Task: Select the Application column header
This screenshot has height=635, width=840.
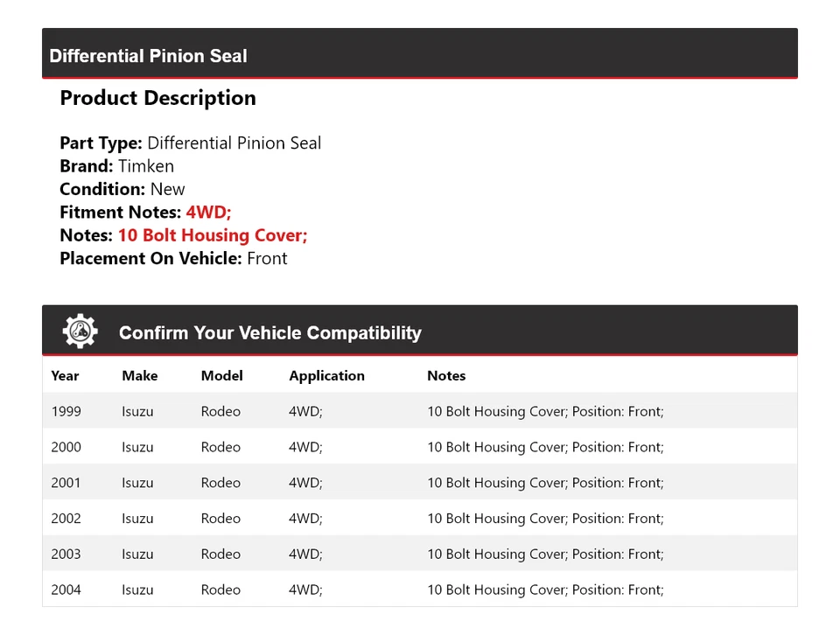Action: coord(326,376)
